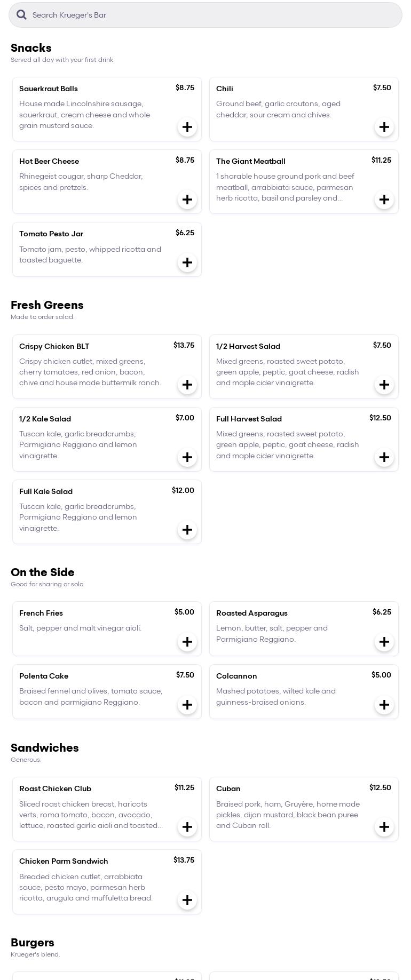This screenshot has width=411, height=980.
Task: Add Full Harvest Salad using plus icon
Action: [x=384, y=457]
